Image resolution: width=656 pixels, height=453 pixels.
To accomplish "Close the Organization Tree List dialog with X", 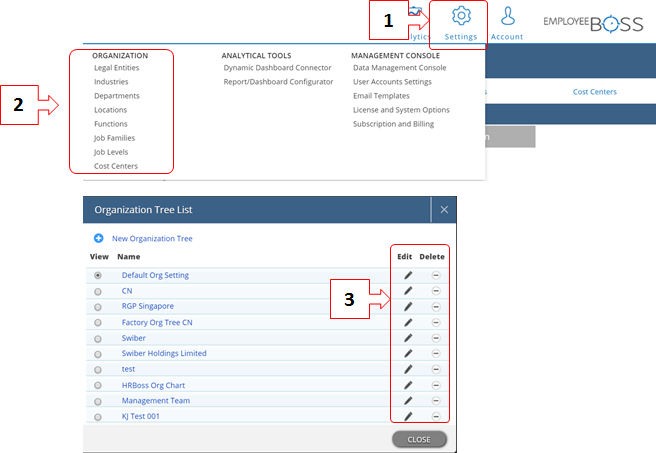I will (x=444, y=210).
